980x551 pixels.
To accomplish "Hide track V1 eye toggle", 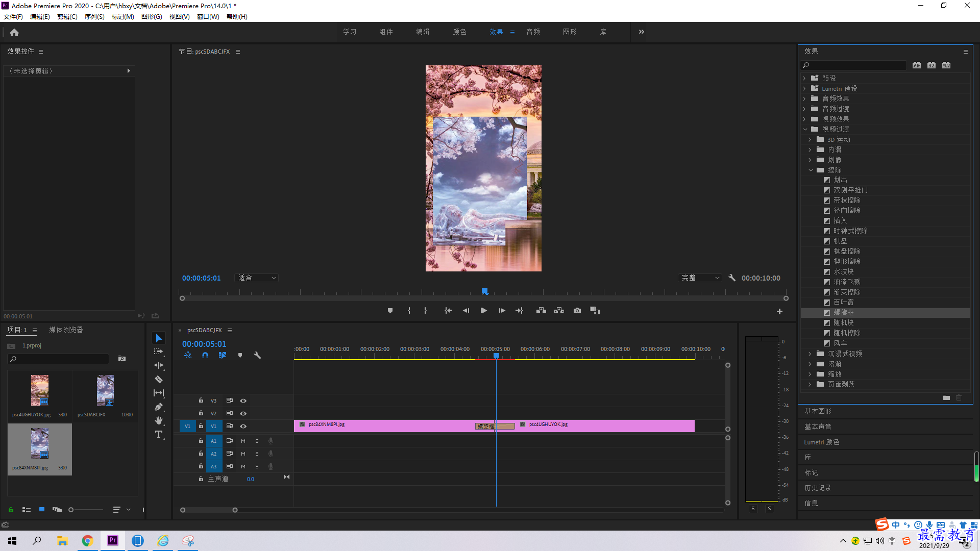I will click(243, 426).
